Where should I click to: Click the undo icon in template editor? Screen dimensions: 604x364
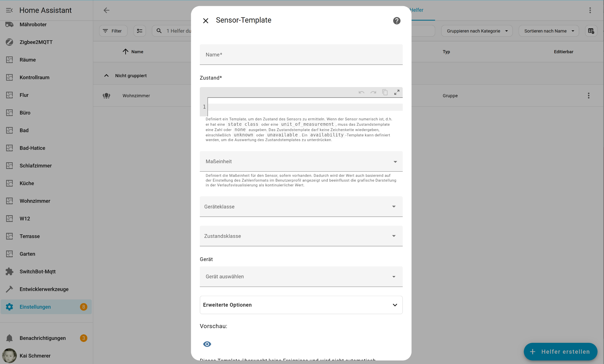pyautogui.click(x=361, y=92)
